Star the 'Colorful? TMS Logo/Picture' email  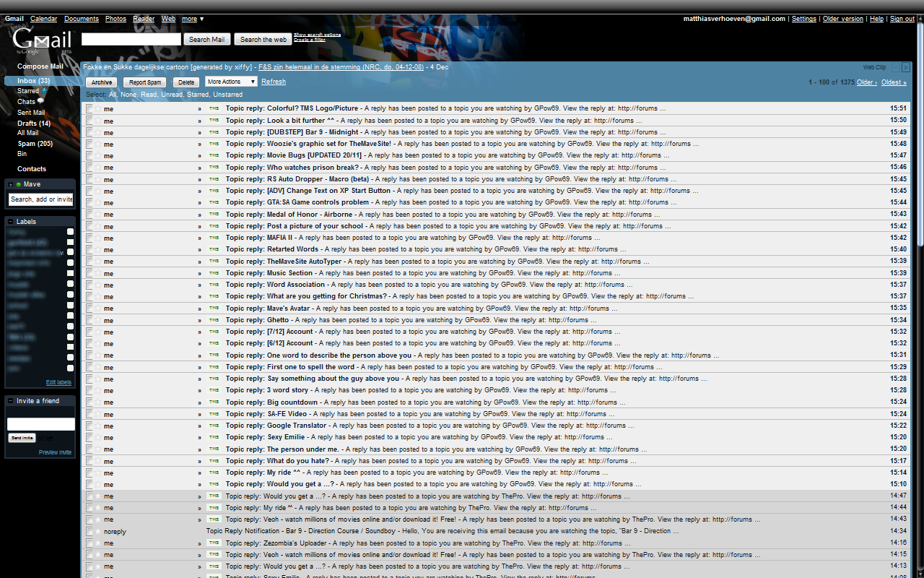[97, 109]
